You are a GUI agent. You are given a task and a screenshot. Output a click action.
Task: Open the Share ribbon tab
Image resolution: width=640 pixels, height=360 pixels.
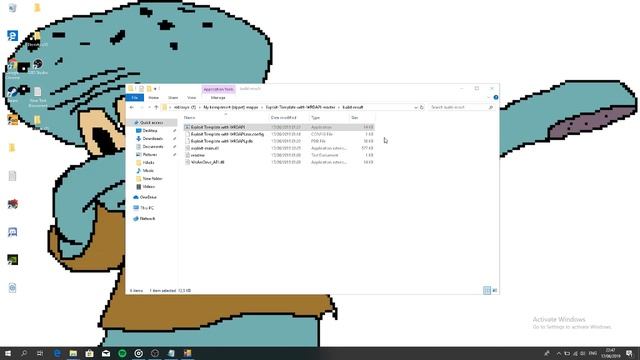pyautogui.click(x=173, y=98)
